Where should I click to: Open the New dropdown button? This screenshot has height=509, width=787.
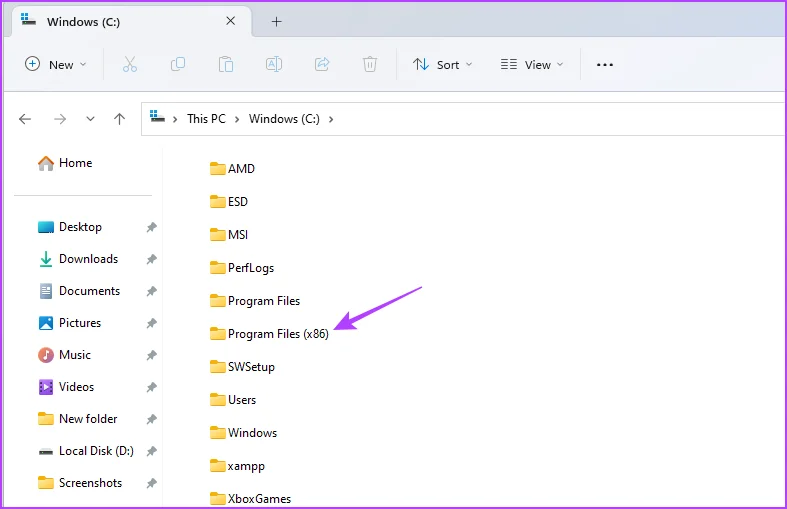[x=55, y=64]
